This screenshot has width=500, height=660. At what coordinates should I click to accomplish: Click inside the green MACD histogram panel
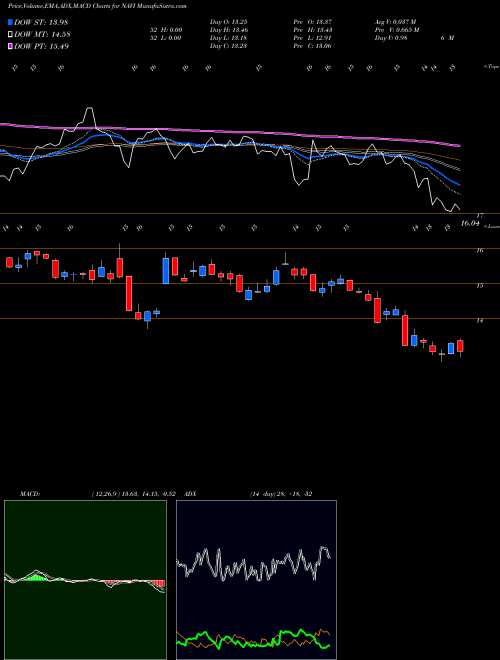(x=85, y=580)
